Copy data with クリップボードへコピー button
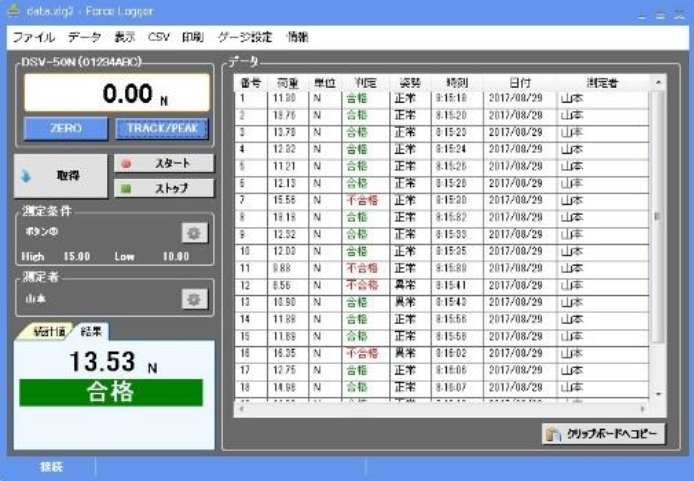This screenshot has height=481, width=694. point(602,434)
